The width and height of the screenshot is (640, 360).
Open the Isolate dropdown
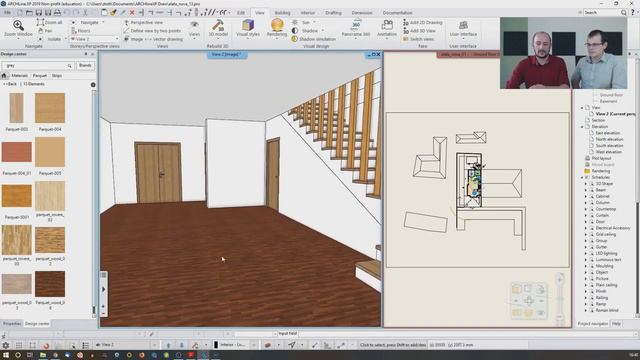click(53, 39)
